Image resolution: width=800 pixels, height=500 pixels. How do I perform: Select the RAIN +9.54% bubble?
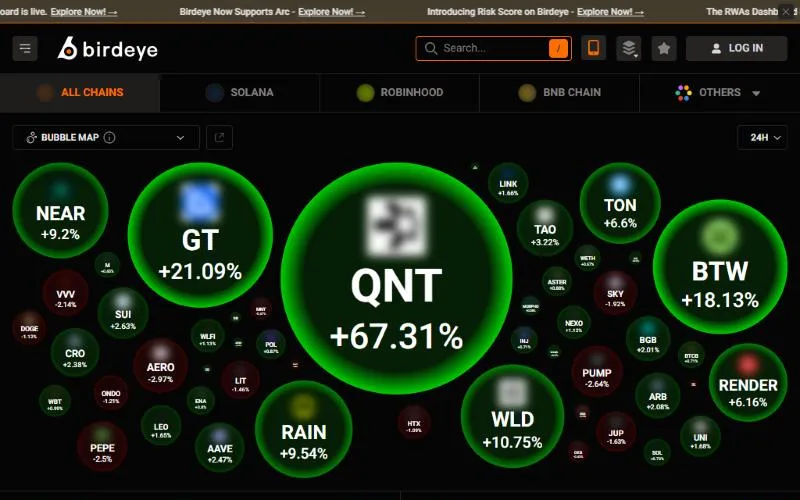click(304, 429)
